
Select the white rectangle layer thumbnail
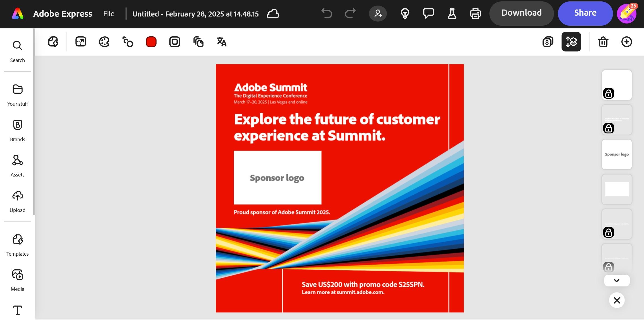[617, 189]
